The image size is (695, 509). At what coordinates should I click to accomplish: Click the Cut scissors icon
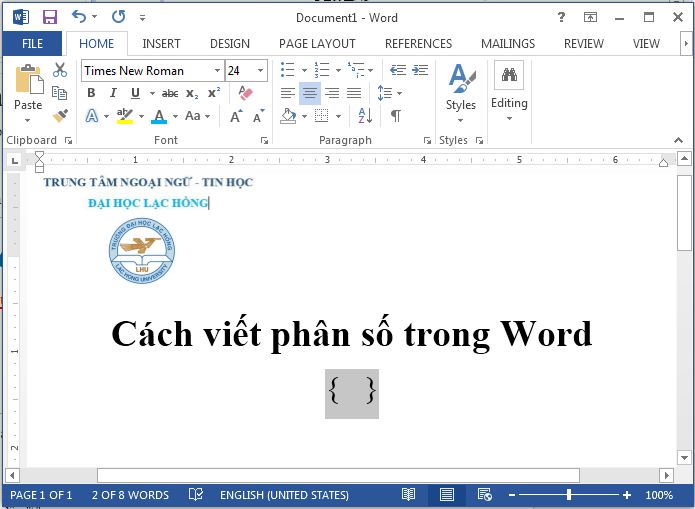[60, 70]
